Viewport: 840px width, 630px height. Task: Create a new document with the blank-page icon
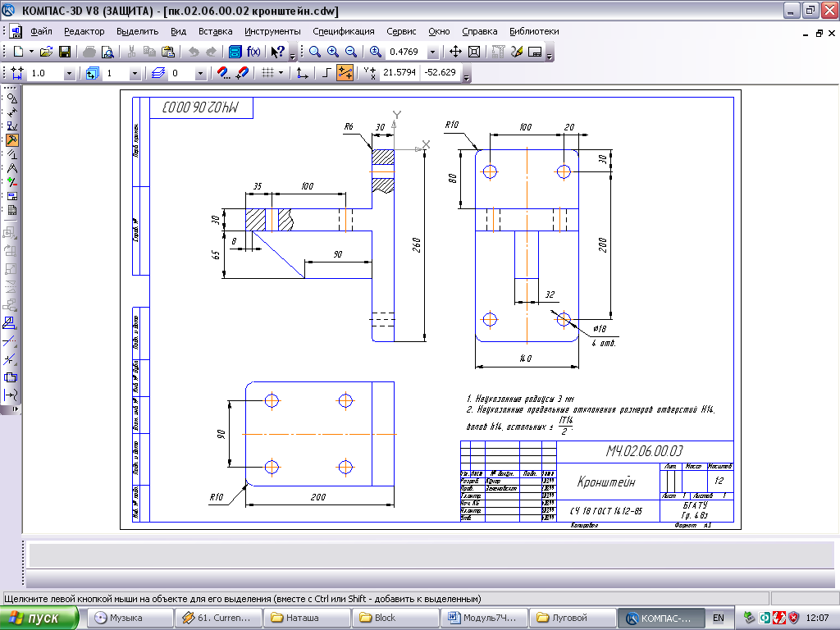(18, 52)
